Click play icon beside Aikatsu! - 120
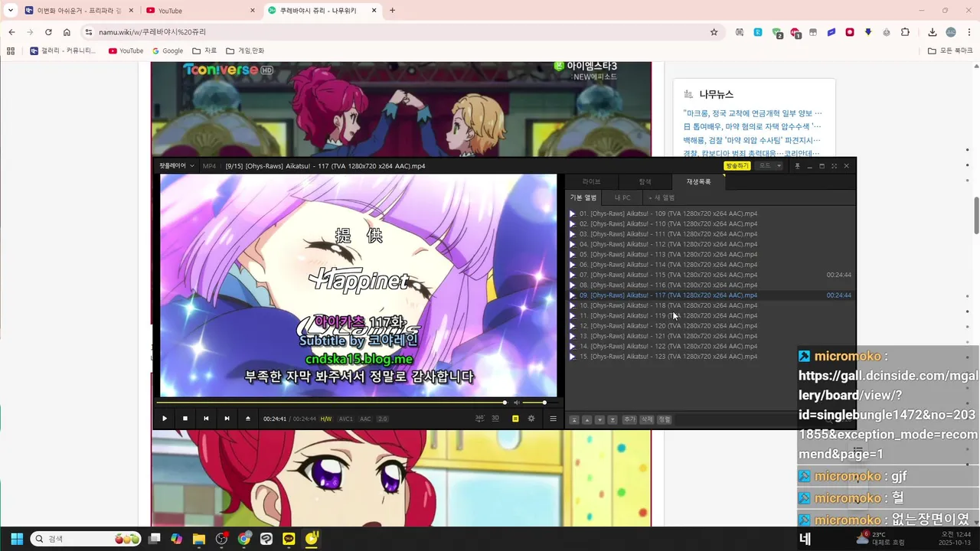Image resolution: width=980 pixels, height=551 pixels. (572, 326)
